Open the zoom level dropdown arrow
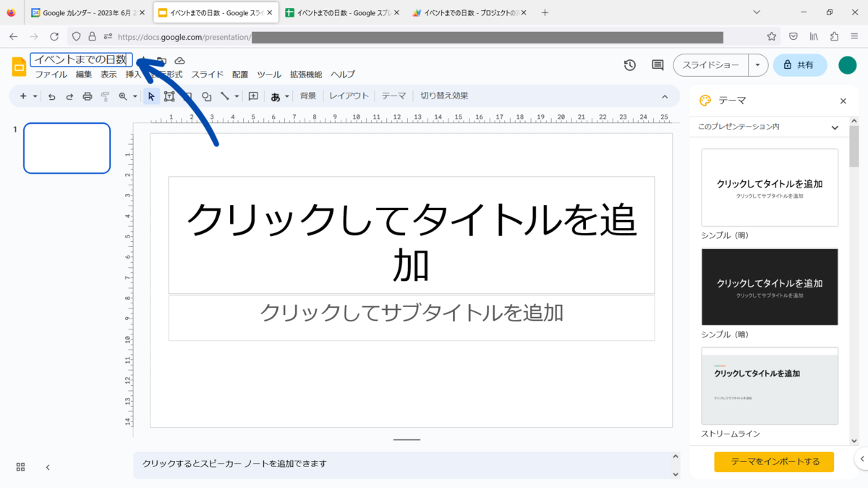 pyautogui.click(x=135, y=96)
